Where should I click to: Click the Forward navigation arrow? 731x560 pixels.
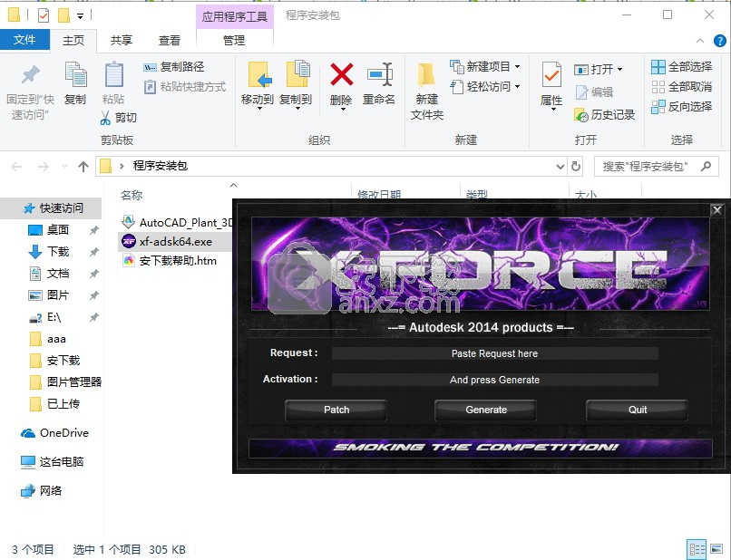[43, 167]
